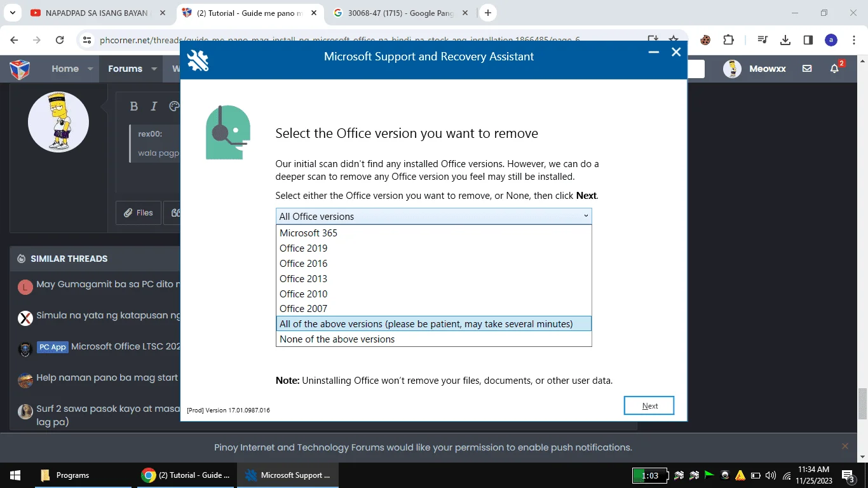Screen dimensions: 868x488
Task: Click the Next button in the assistant
Action: click(x=649, y=406)
